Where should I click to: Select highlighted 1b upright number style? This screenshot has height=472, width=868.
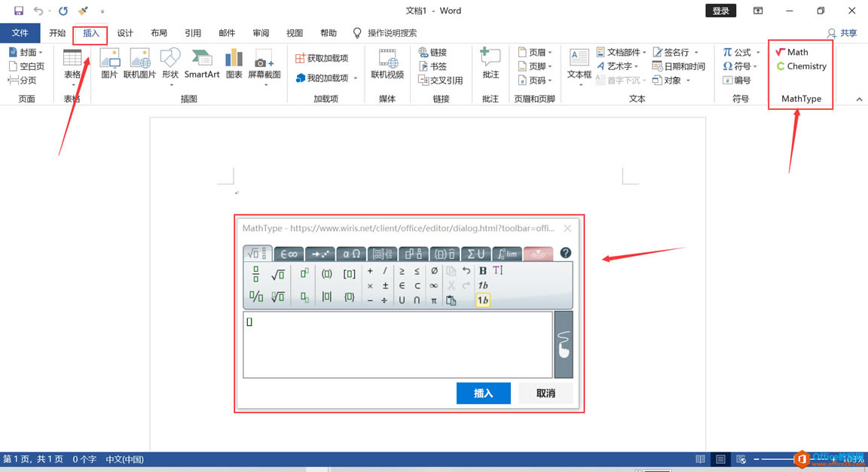click(x=483, y=300)
